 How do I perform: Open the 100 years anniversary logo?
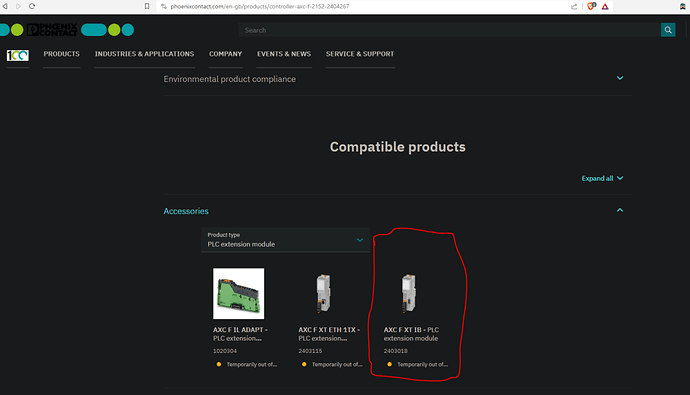pyautogui.click(x=18, y=55)
